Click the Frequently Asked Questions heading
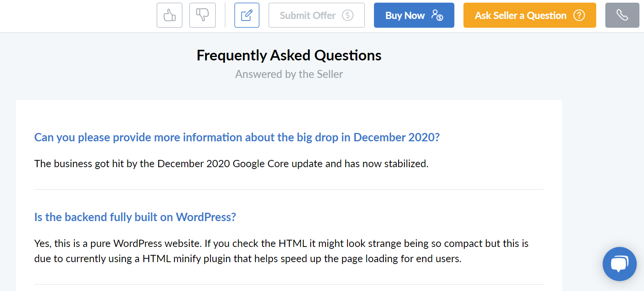 (x=289, y=55)
